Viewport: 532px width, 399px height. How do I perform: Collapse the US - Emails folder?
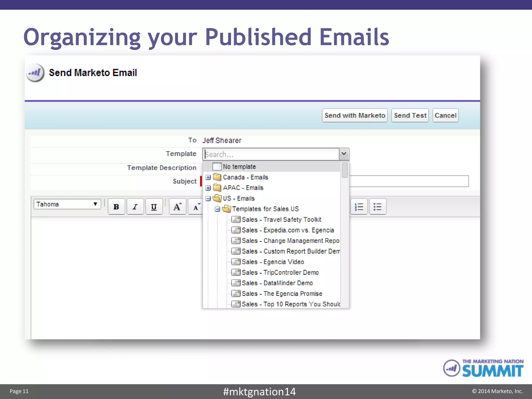click(208, 198)
